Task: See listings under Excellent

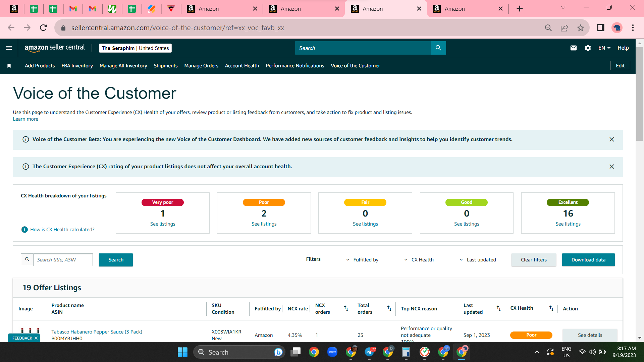Action: pos(568,224)
